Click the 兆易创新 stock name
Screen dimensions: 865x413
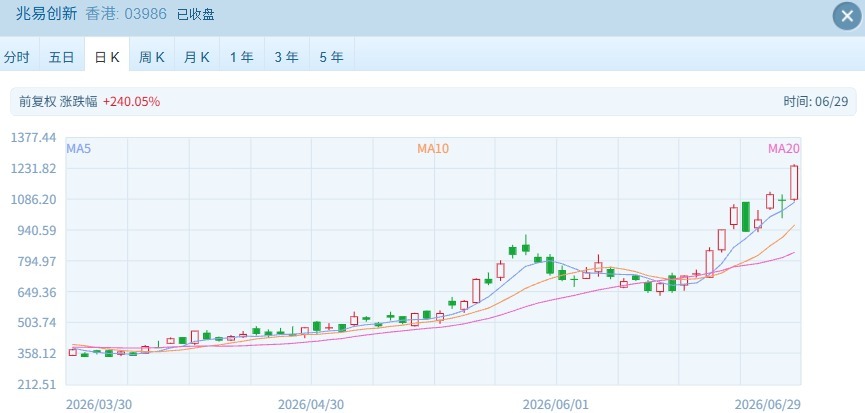pos(46,13)
